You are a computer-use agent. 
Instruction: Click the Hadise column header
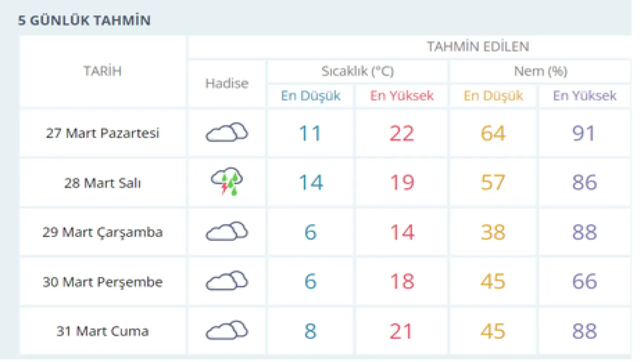[x=226, y=83]
